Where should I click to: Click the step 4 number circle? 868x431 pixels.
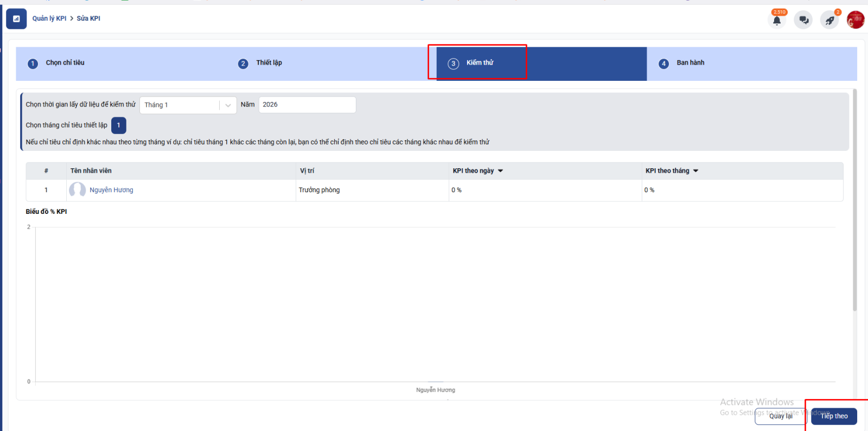click(663, 64)
